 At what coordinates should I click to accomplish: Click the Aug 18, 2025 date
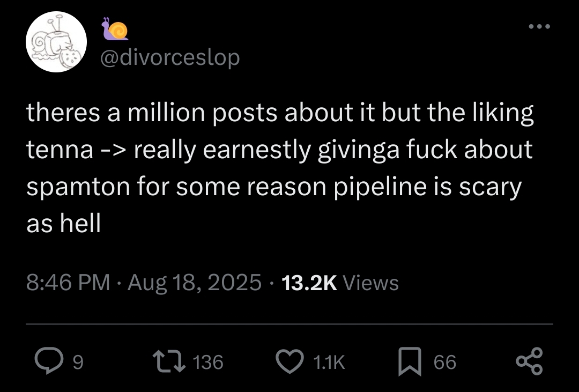(x=195, y=282)
